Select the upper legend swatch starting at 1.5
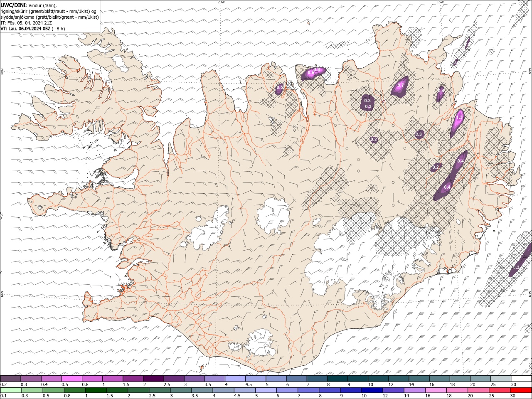 coord(133,379)
